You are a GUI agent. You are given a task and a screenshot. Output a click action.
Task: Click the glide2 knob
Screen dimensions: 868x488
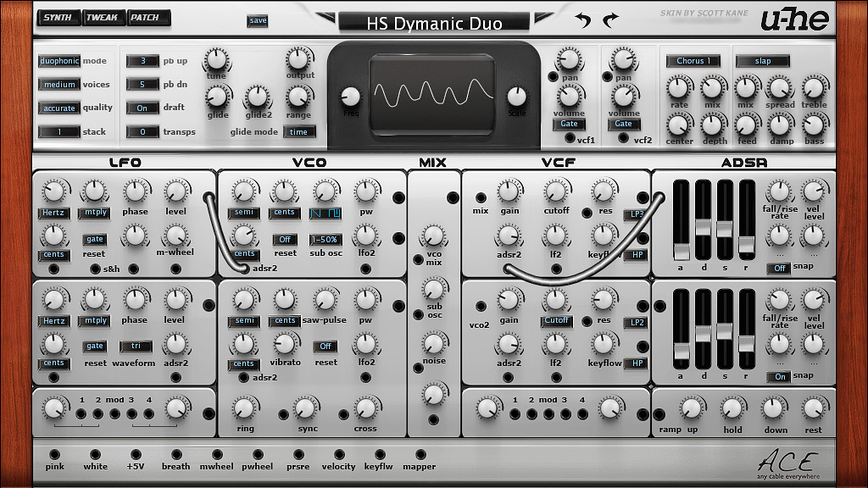(258, 97)
